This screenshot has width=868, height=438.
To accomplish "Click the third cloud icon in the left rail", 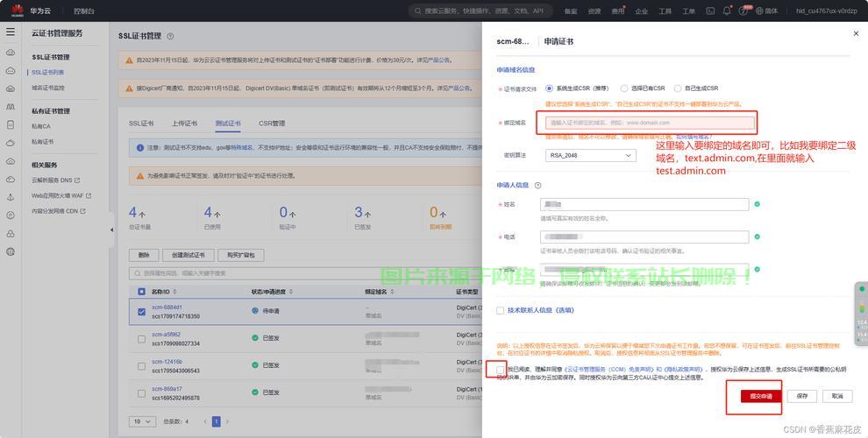I will tap(11, 88).
